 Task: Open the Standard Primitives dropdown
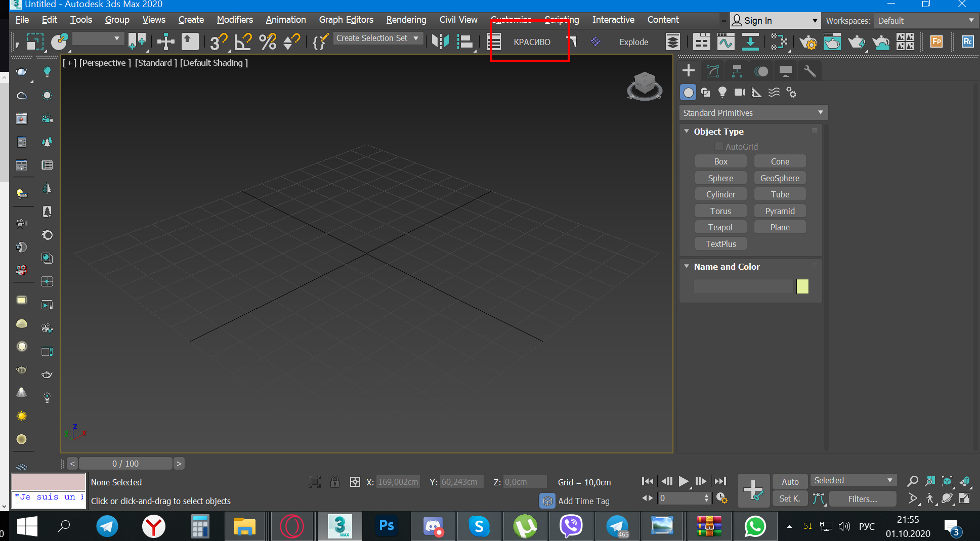(x=753, y=113)
